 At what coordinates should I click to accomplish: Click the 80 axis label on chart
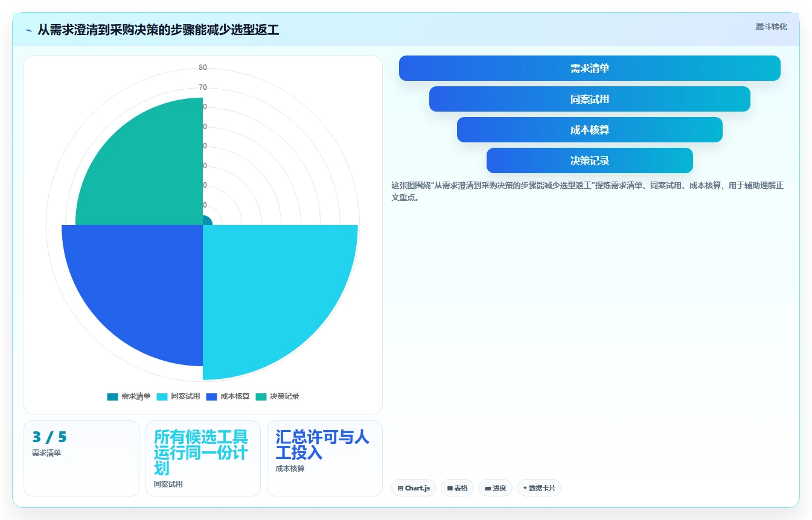click(203, 68)
